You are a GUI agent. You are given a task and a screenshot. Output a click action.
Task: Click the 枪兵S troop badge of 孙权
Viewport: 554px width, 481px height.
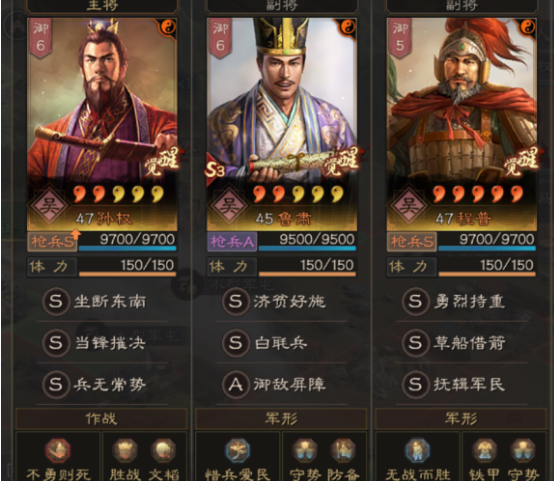[52, 242]
